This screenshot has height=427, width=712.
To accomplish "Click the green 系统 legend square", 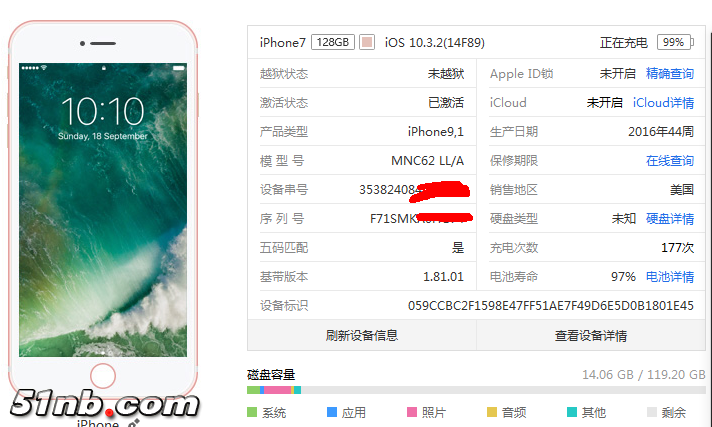I will click(252, 412).
